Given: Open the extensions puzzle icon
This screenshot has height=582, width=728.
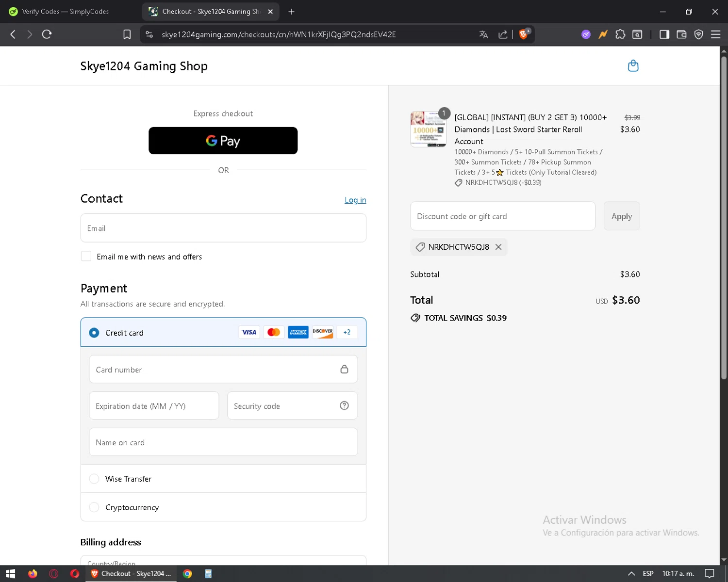Looking at the screenshot, I should tap(620, 34).
